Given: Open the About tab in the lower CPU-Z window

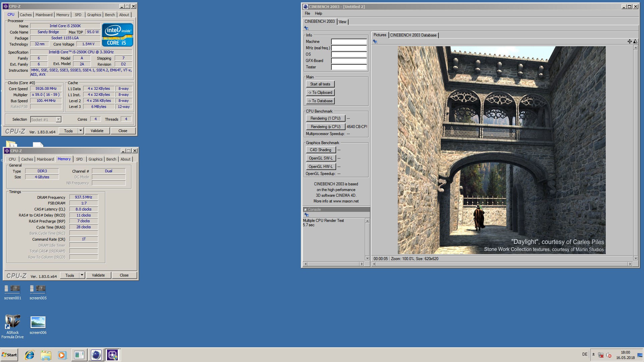Looking at the screenshot, I should 125,159.
